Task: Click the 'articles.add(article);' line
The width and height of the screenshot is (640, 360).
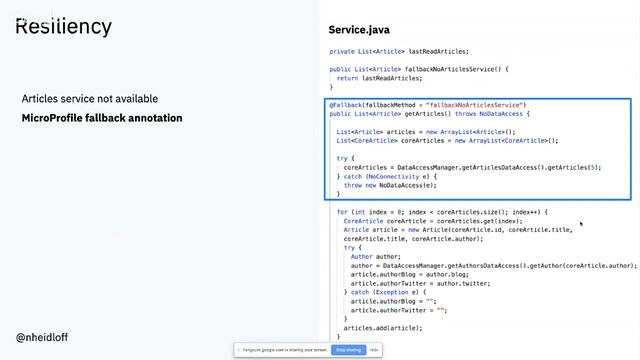Action: [383, 328]
